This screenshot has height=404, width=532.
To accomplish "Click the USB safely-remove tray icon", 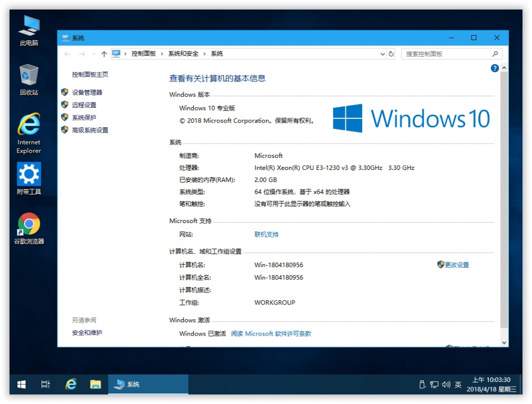I will (422, 385).
